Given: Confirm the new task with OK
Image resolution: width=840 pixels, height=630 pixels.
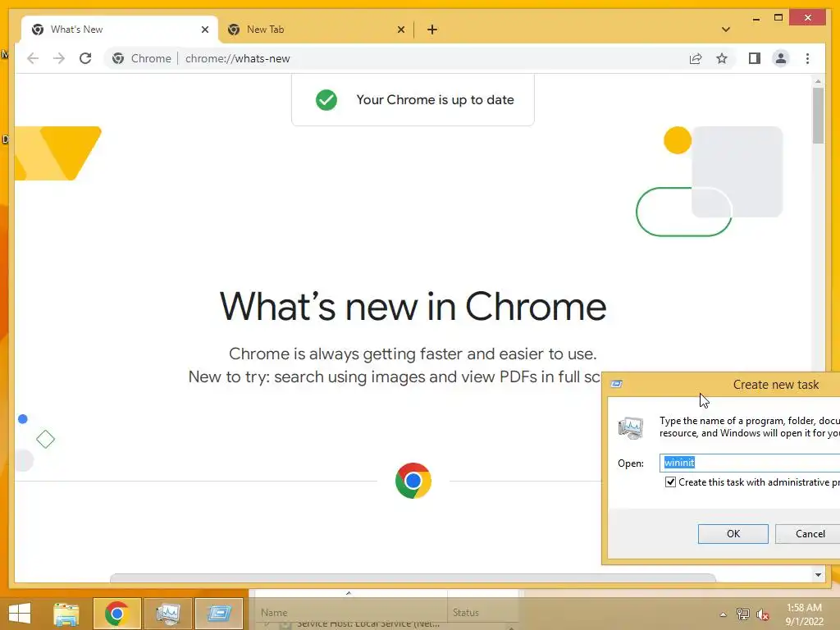Looking at the screenshot, I should pos(733,533).
